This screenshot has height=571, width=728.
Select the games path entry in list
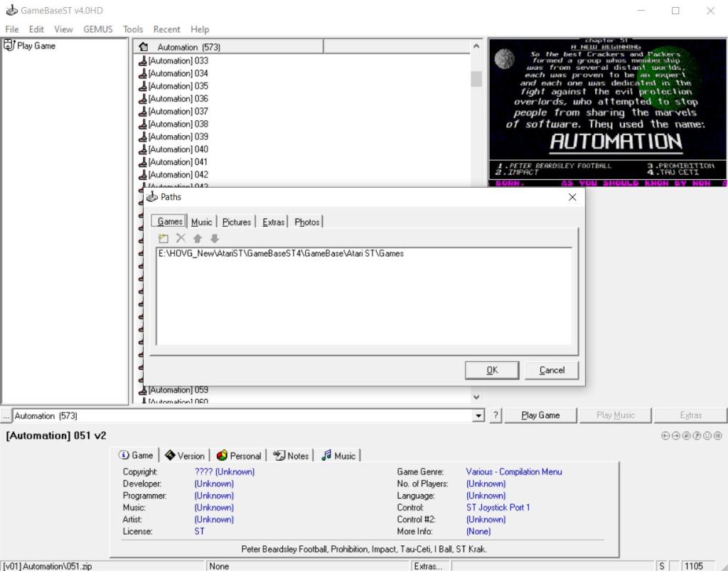[x=281, y=253]
